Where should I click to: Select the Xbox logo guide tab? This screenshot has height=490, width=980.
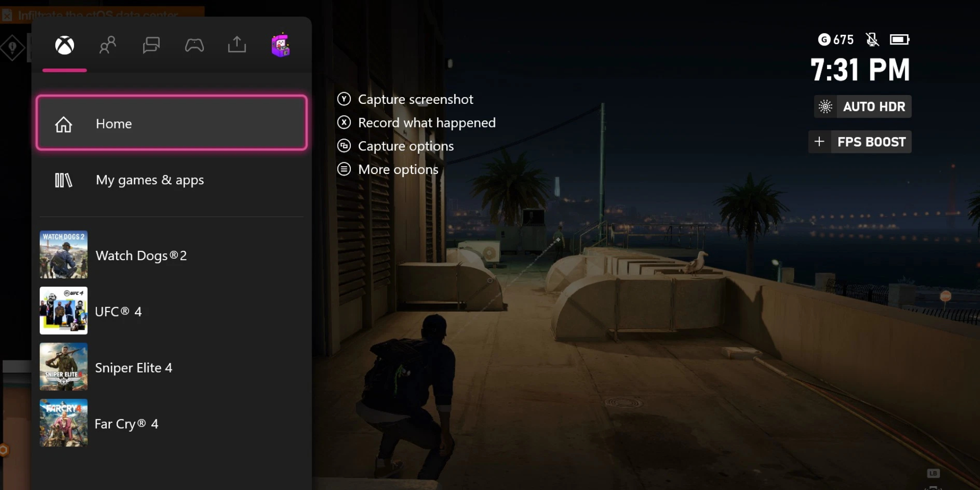point(64,46)
